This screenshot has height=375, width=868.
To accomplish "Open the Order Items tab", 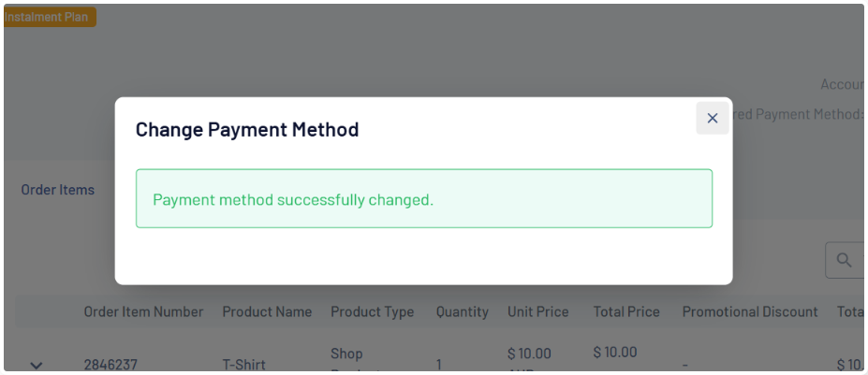I will pyautogui.click(x=58, y=190).
